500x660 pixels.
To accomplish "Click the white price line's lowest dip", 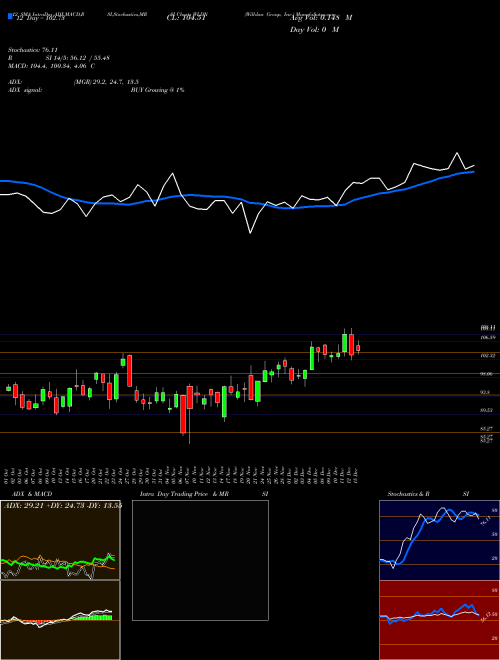I will pos(250,232).
